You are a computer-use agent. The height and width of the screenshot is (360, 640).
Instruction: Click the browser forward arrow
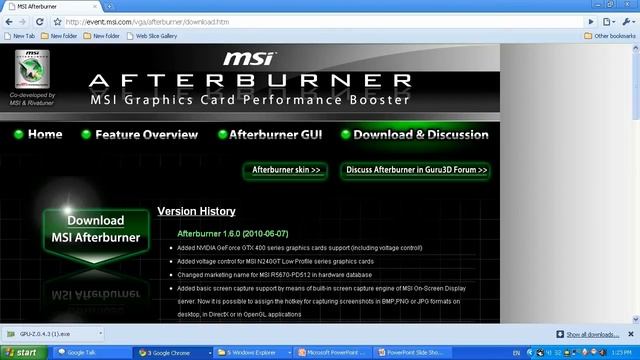click(x=23, y=22)
